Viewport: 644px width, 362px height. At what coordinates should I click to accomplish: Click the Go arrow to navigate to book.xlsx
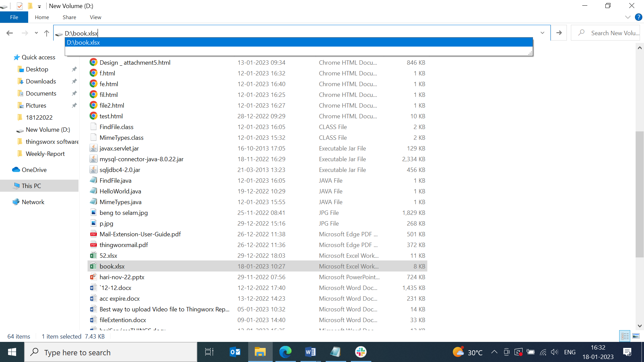click(559, 33)
